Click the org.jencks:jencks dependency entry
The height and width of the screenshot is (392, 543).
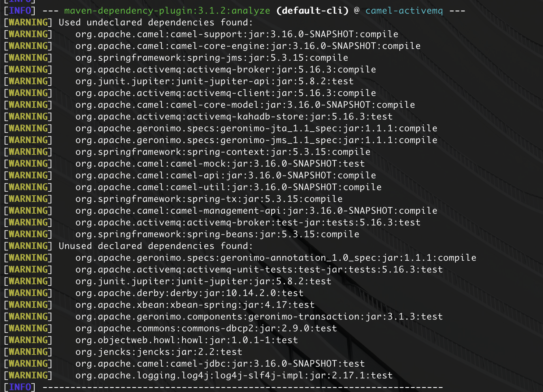tap(159, 352)
